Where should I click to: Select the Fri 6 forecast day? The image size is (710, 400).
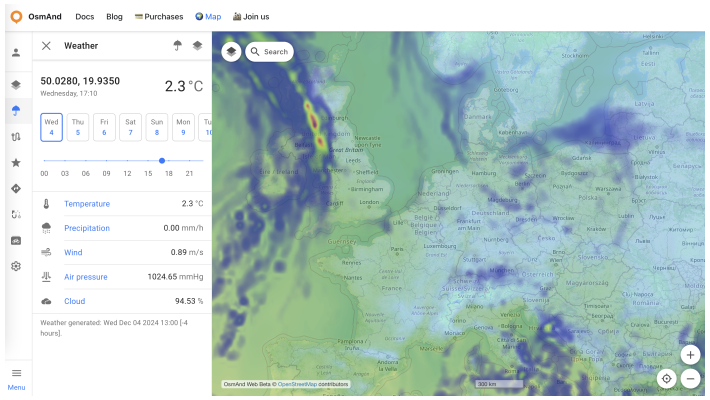pyautogui.click(x=104, y=127)
